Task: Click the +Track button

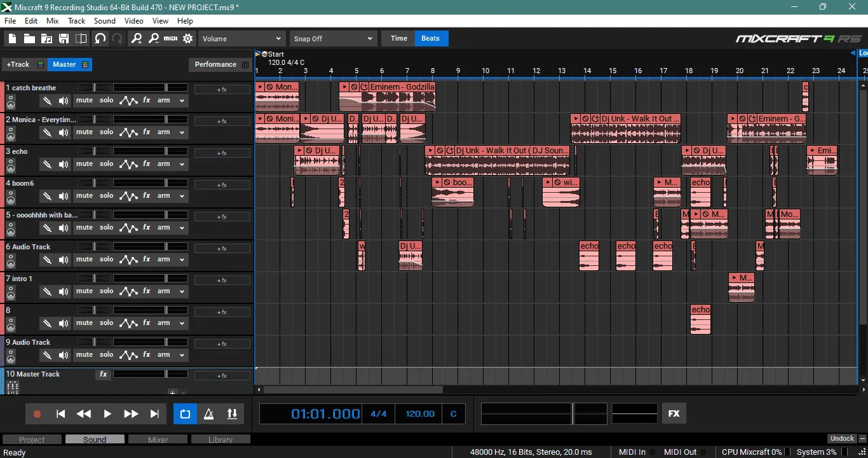Action: (18, 64)
